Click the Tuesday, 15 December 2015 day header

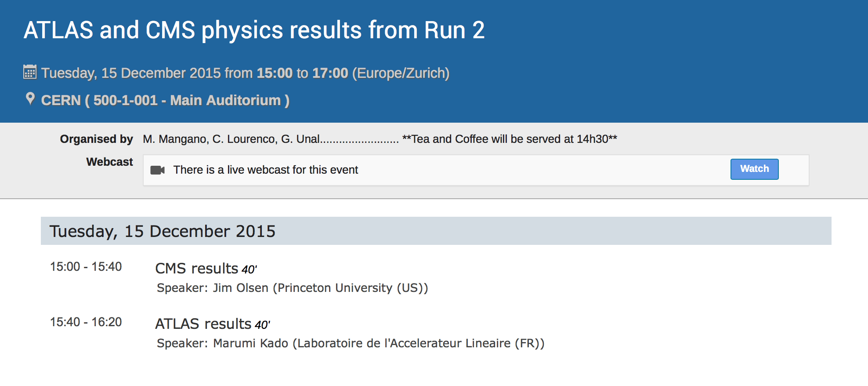436,231
